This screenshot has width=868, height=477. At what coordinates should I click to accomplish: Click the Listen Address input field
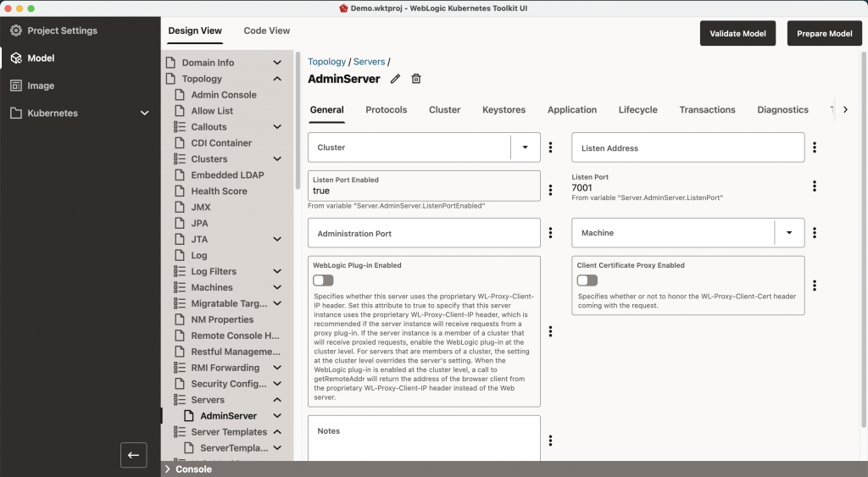pos(688,147)
